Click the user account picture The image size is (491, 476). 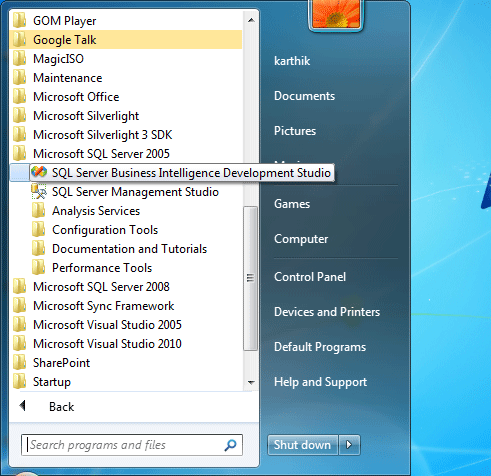pyautogui.click(x=336, y=14)
